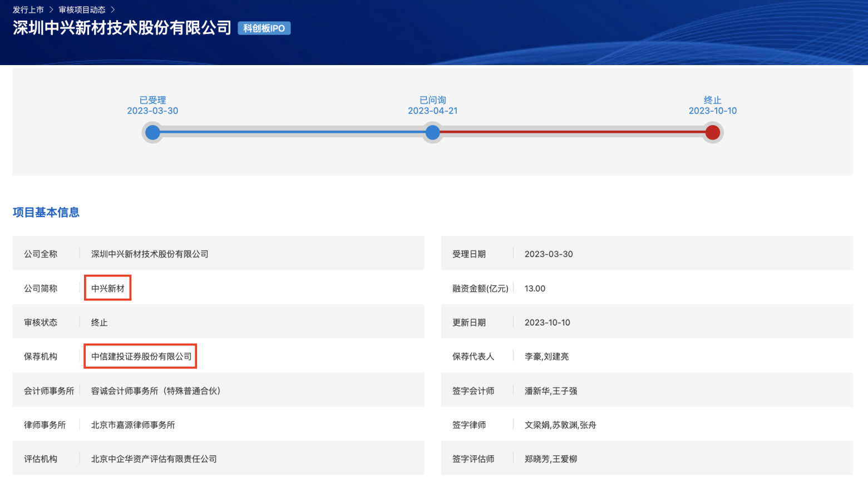Click the page title 深圳中兴新材技术股份有限公司
Screen dimensions: 868x493
[x=122, y=28]
